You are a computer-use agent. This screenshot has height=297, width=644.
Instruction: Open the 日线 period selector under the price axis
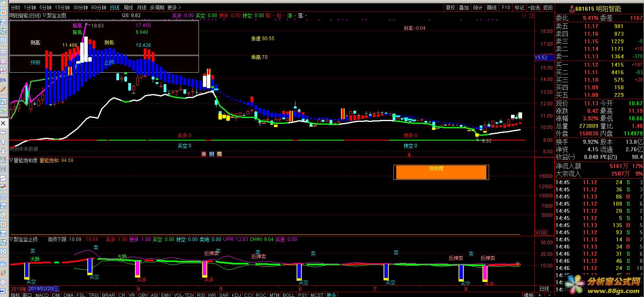(x=544, y=289)
